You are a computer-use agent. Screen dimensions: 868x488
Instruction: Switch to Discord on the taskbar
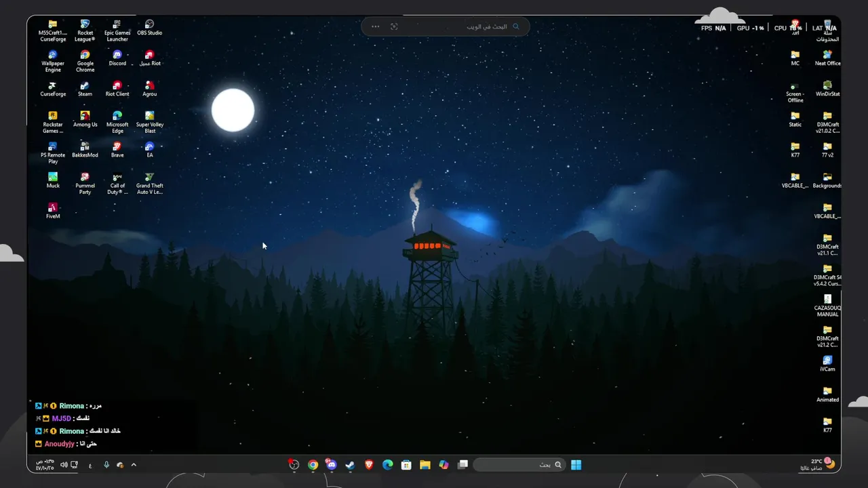[332, 464]
